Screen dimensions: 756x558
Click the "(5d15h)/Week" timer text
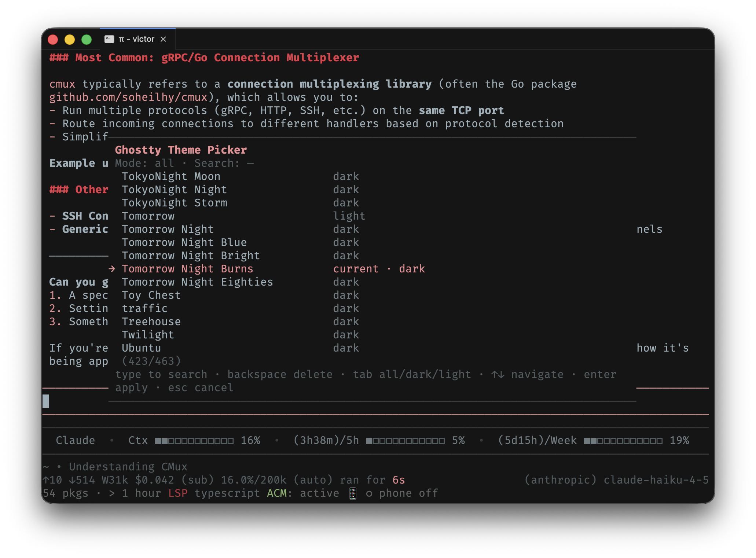coord(537,441)
